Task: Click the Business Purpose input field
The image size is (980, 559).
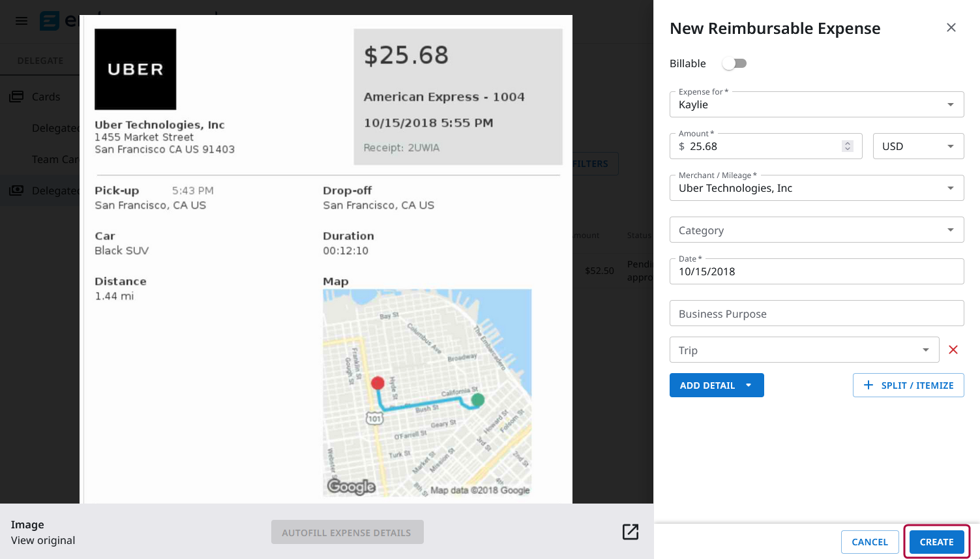Action: coord(816,313)
